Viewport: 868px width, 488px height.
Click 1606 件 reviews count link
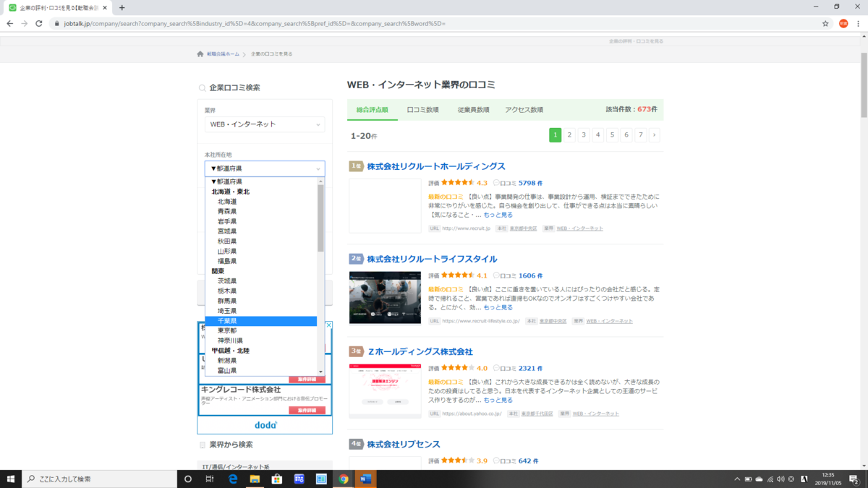pyautogui.click(x=530, y=275)
